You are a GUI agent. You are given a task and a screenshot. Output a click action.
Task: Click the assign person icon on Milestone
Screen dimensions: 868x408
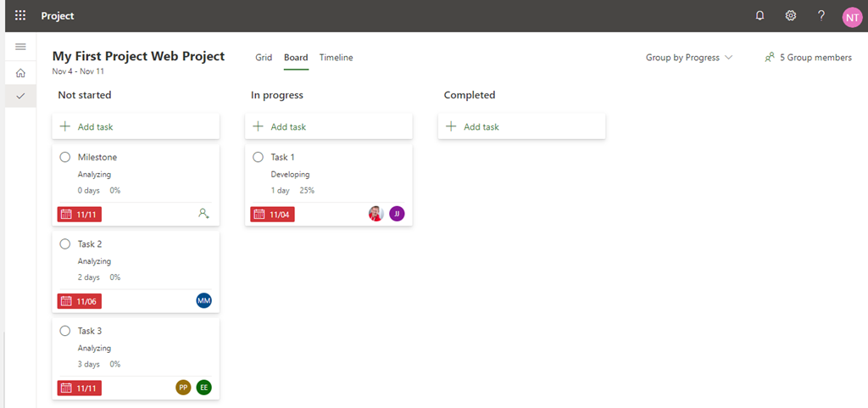pyautogui.click(x=203, y=214)
